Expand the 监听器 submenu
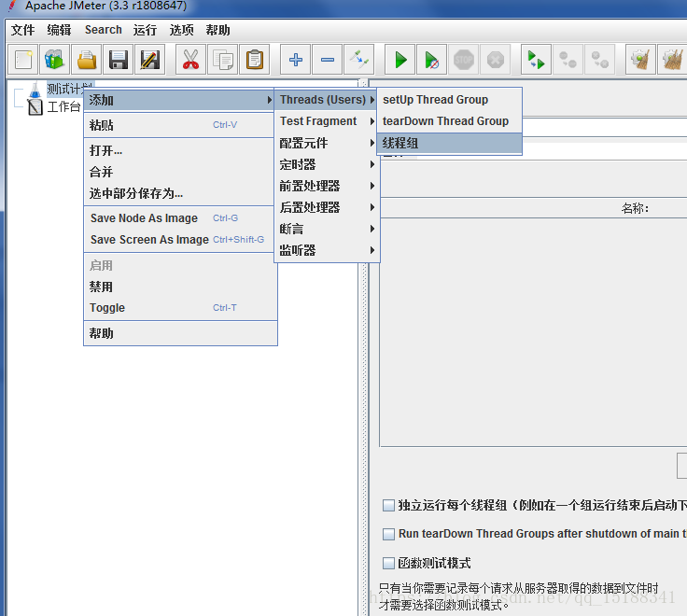The image size is (687, 616). [327, 250]
